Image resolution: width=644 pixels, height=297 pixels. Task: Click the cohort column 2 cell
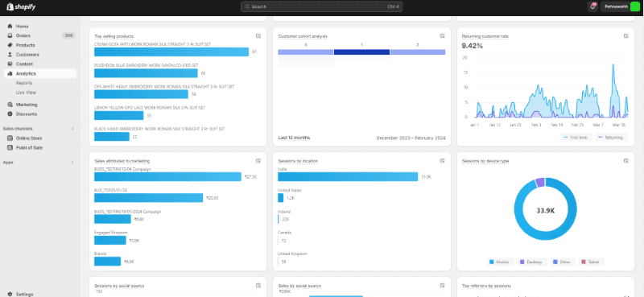[418, 52]
